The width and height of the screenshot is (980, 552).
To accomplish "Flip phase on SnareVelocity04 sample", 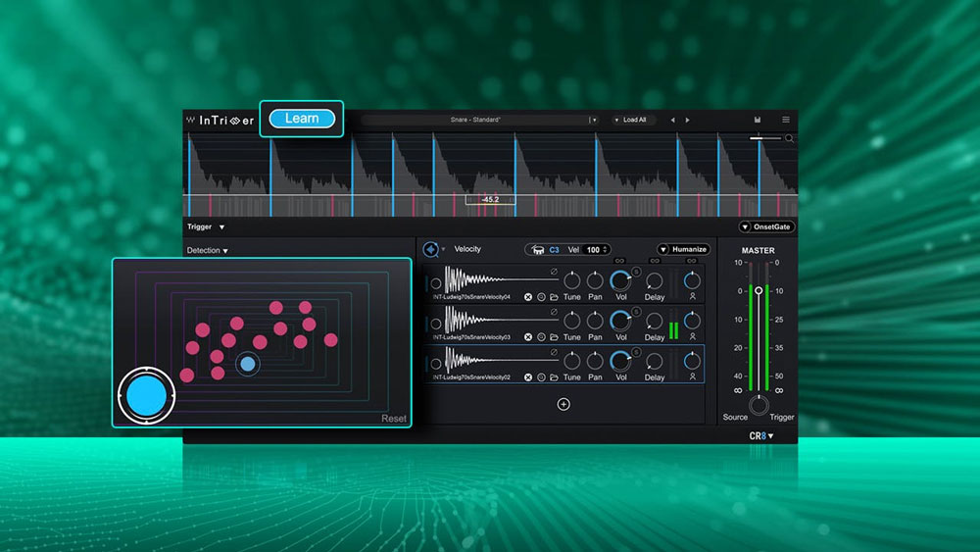I will coord(554,272).
